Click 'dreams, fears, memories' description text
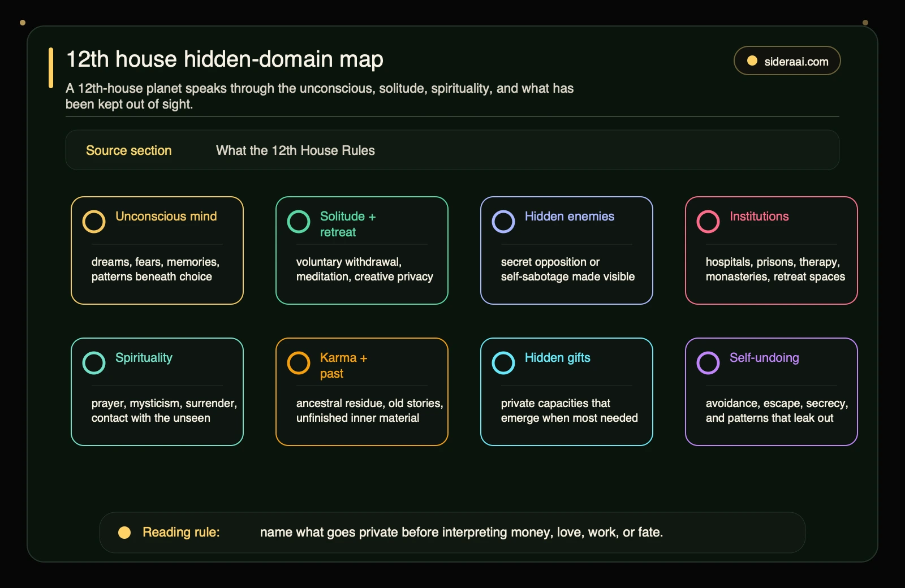Screen dimensions: 905x588 coord(156,269)
